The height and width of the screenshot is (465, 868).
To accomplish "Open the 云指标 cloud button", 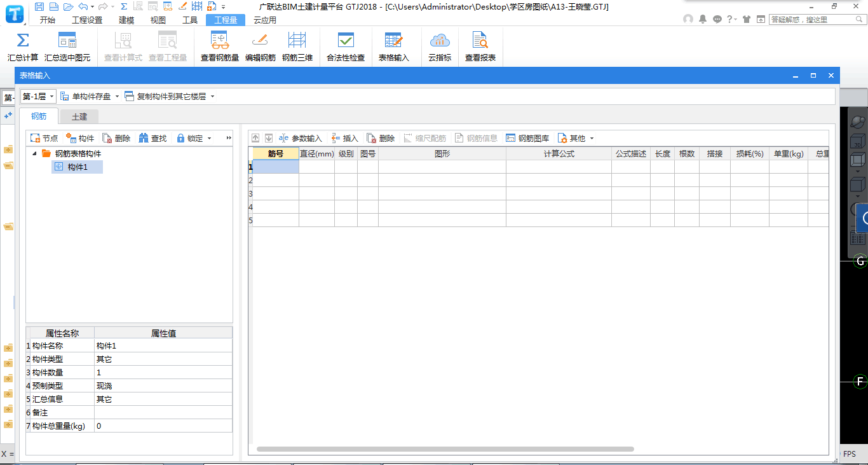I will click(440, 47).
